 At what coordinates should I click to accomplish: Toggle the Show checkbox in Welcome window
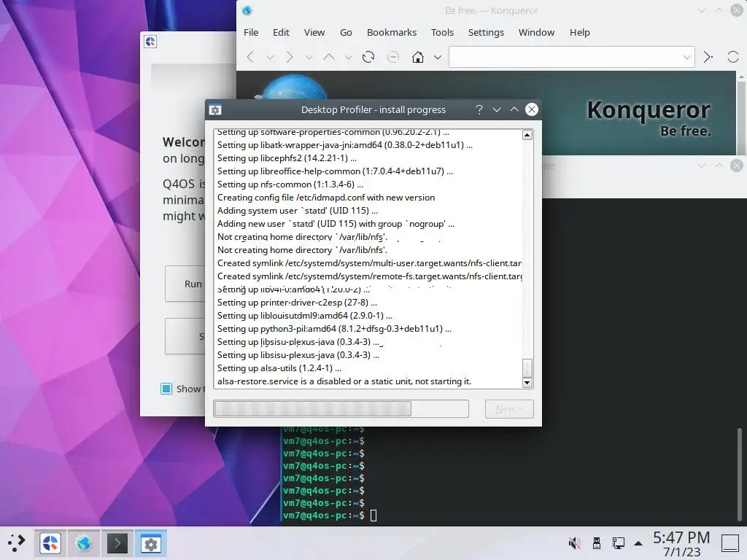click(x=166, y=389)
